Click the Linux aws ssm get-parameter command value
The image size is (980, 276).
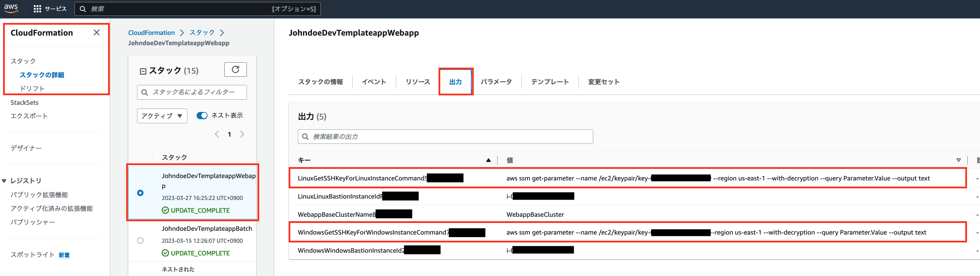[718, 178]
